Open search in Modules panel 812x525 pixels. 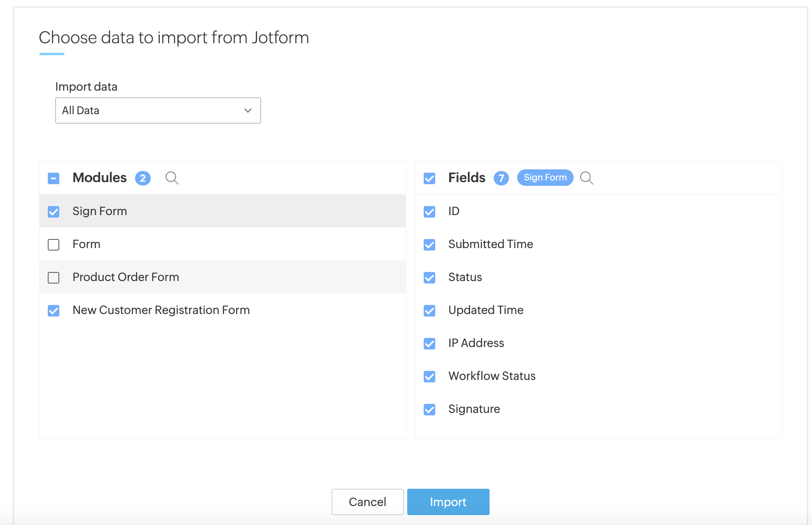click(x=172, y=178)
